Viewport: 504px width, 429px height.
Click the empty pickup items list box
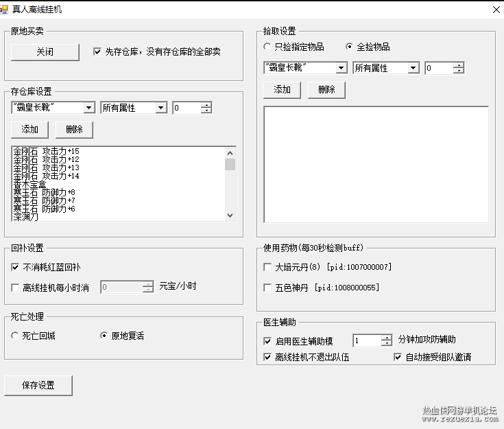coord(376,165)
